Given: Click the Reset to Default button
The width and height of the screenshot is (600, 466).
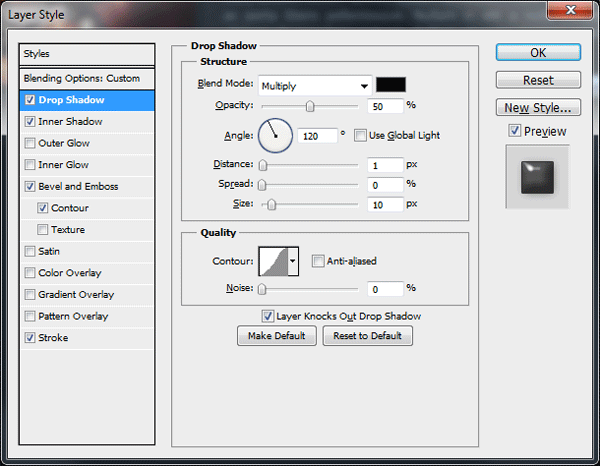Looking at the screenshot, I should point(367,336).
